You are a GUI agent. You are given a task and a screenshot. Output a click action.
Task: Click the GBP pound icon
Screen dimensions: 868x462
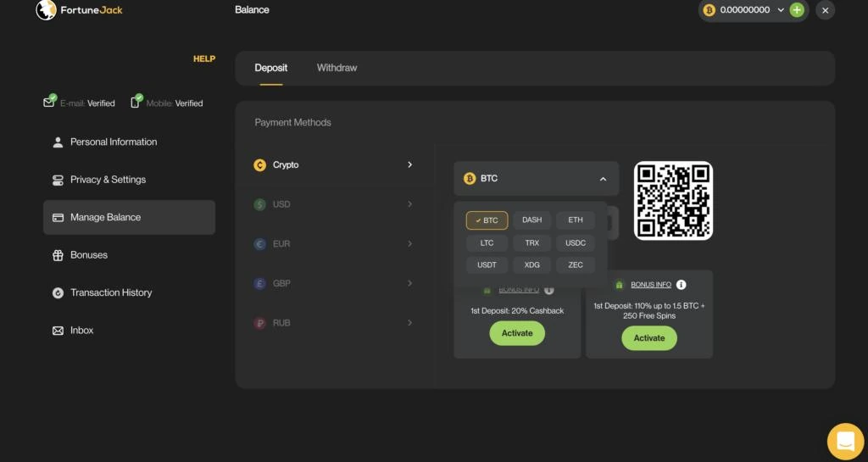(x=259, y=283)
